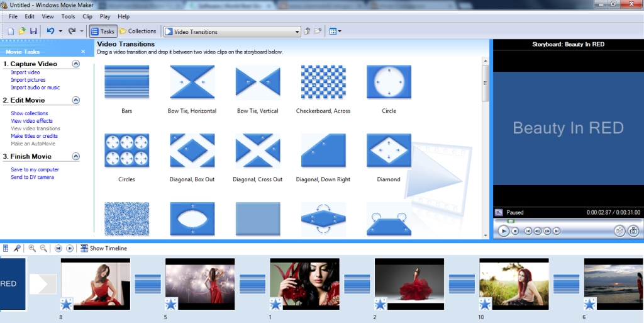
Task: Click the Redo arrow icon
Action: [72, 31]
